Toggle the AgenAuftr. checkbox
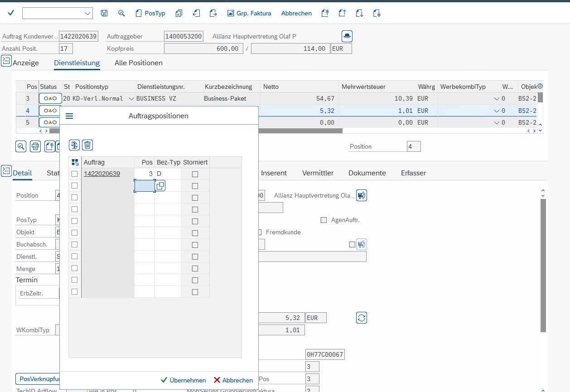Viewport: 570px width, 392px height. [324, 220]
